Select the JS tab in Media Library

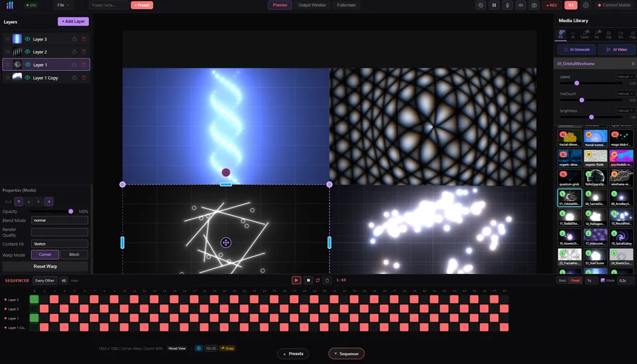pyautogui.click(x=573, y=35)
